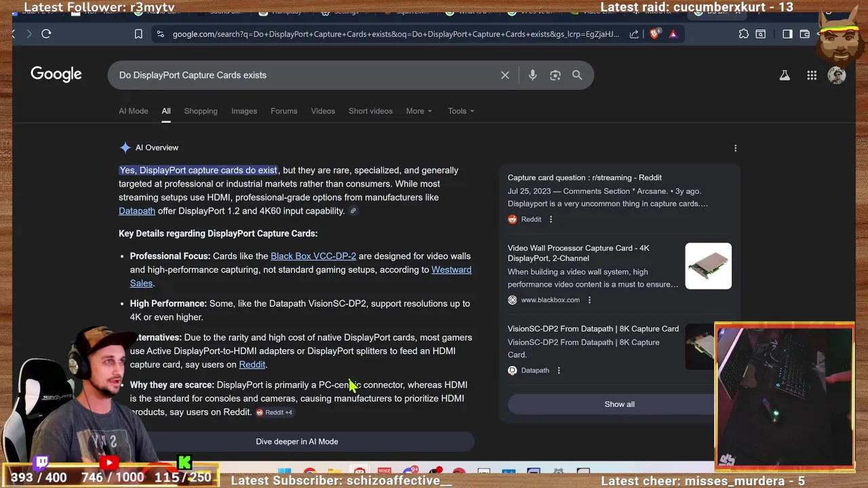Toggle the browser sidebar panel icon
The height and width of the screenshot is (488, 868).
(x=787, y=34)
